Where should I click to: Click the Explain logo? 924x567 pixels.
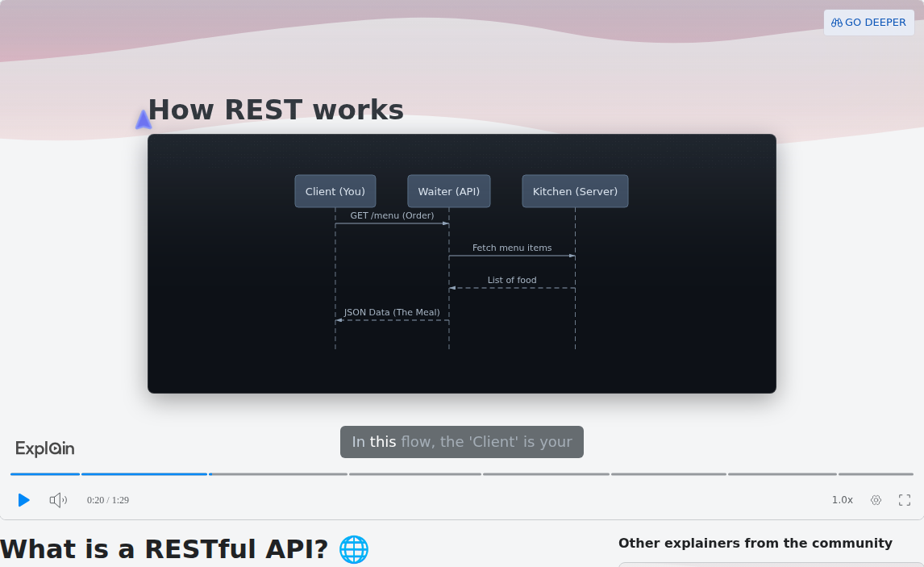click(x=45, y=448)
